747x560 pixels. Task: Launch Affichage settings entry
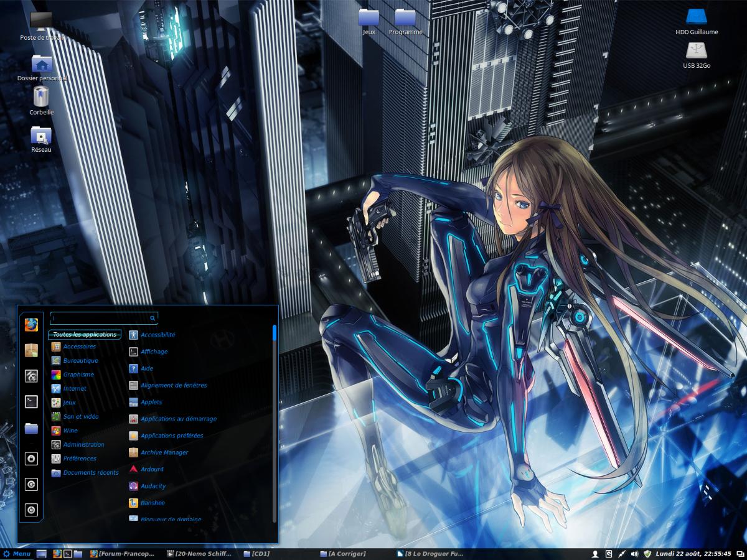[x=148, y=352]
